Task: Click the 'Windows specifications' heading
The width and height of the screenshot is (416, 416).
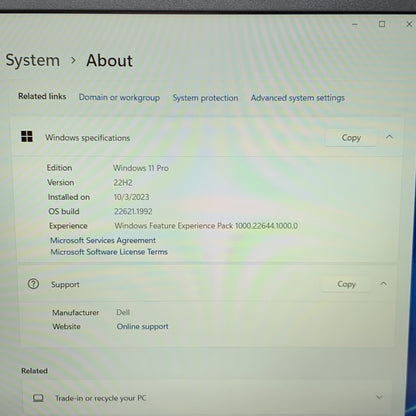Action: click(x=88, y=138)
